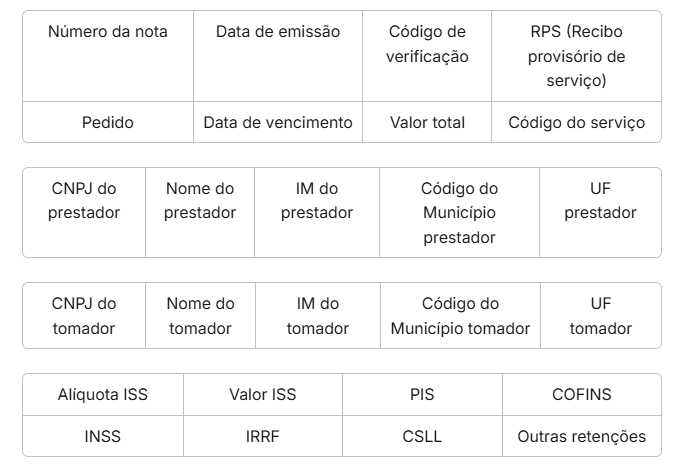Select 'RPS (Recibo provisório de serviço)' cell
The width and height of the screenshot is (678, 472).
pos(576,56)
